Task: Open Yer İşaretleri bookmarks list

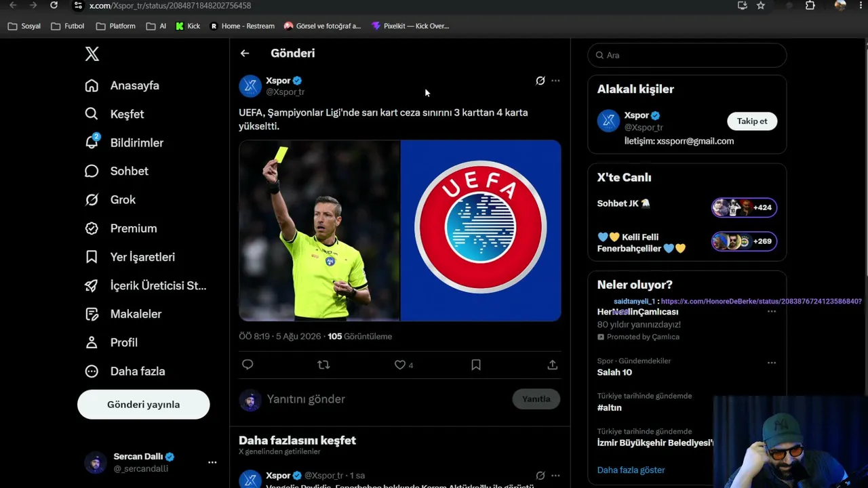Action: click(x=130, y=257)
